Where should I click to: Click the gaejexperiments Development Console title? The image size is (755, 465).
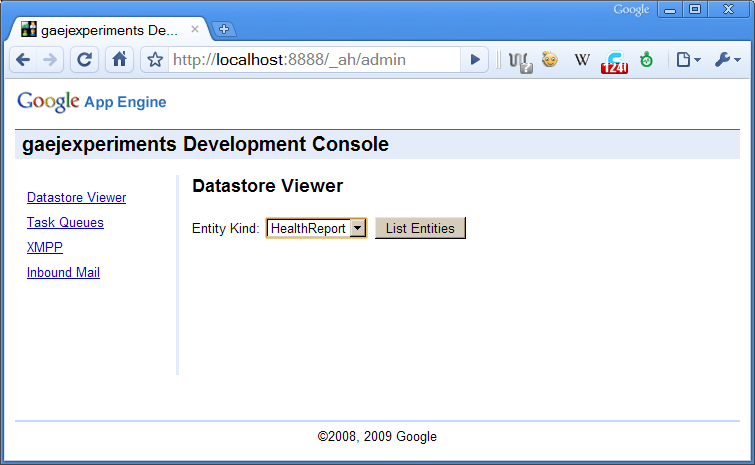[205, 144]
